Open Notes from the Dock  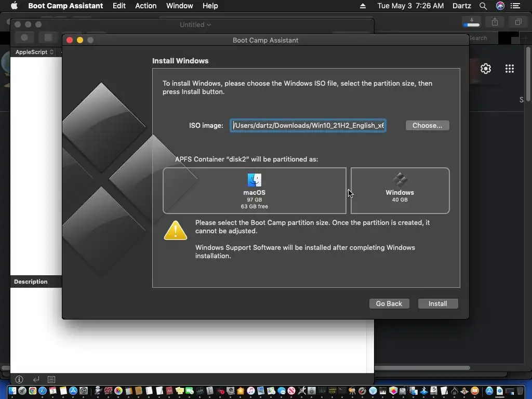pyautogui.click(x=63, y=391)
